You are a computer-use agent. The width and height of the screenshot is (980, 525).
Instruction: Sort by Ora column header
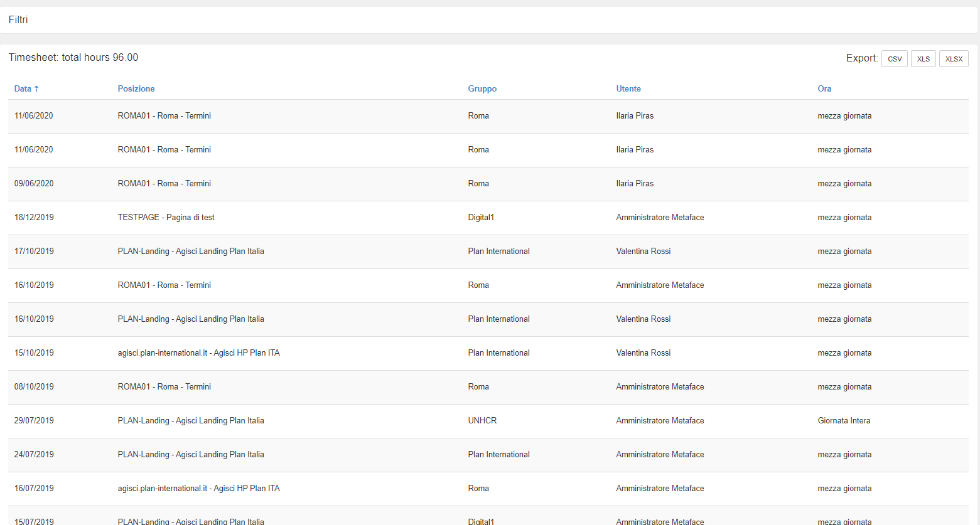824,89
